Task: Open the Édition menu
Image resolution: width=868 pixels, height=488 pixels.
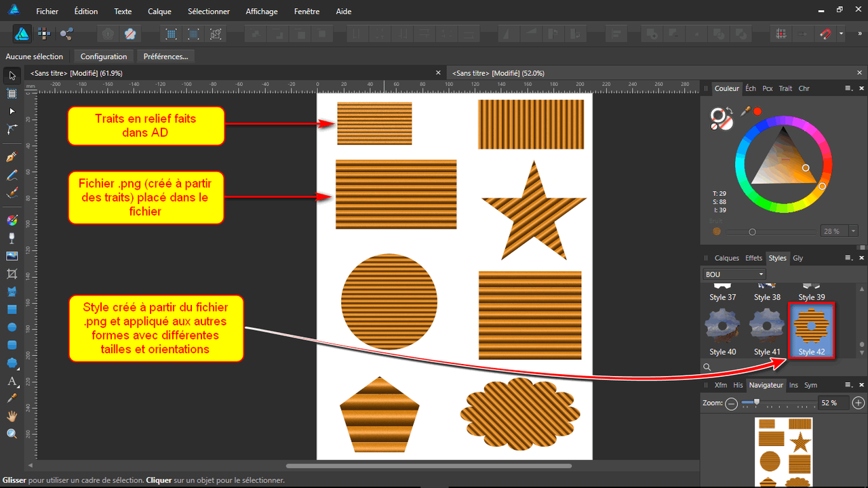Action: [x=86, y=12]
